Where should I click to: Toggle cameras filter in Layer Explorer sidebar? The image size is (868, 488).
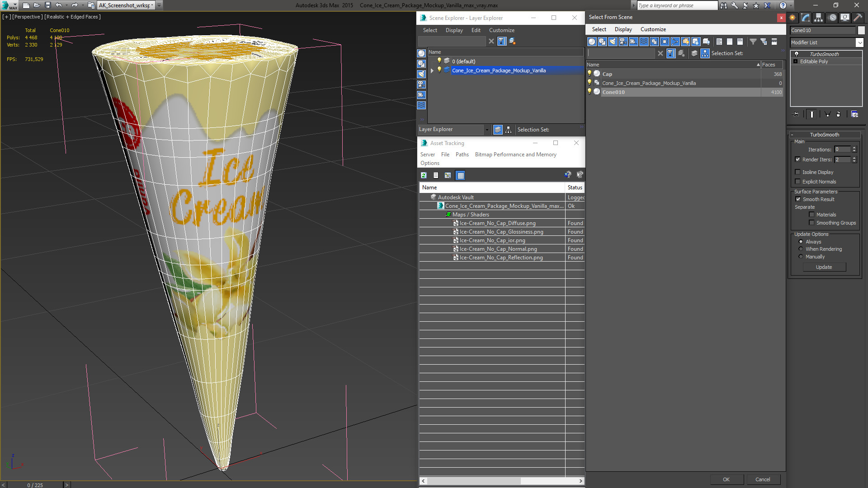(x=421, y=84)
